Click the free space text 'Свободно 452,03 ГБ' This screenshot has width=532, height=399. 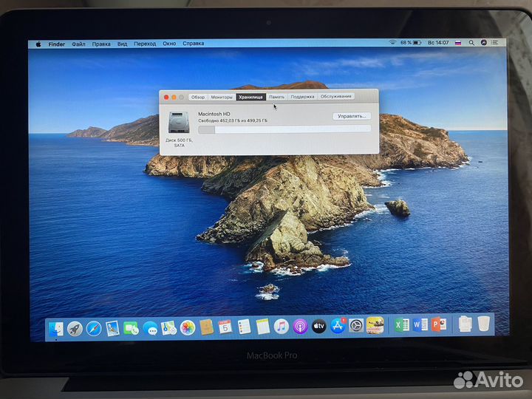point(219,120)
